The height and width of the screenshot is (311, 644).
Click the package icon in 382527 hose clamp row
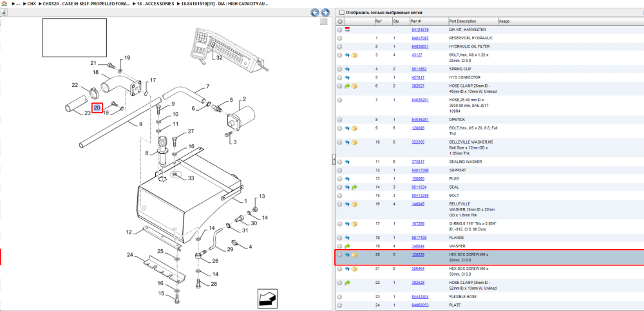click(354, 86)
